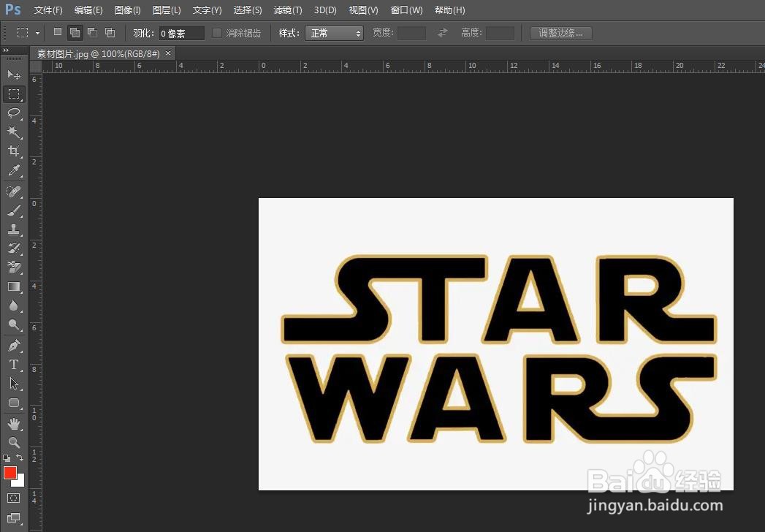This screenshot has height=532, width=765.
Task: Select the Zoom tool
Action: 14,442
